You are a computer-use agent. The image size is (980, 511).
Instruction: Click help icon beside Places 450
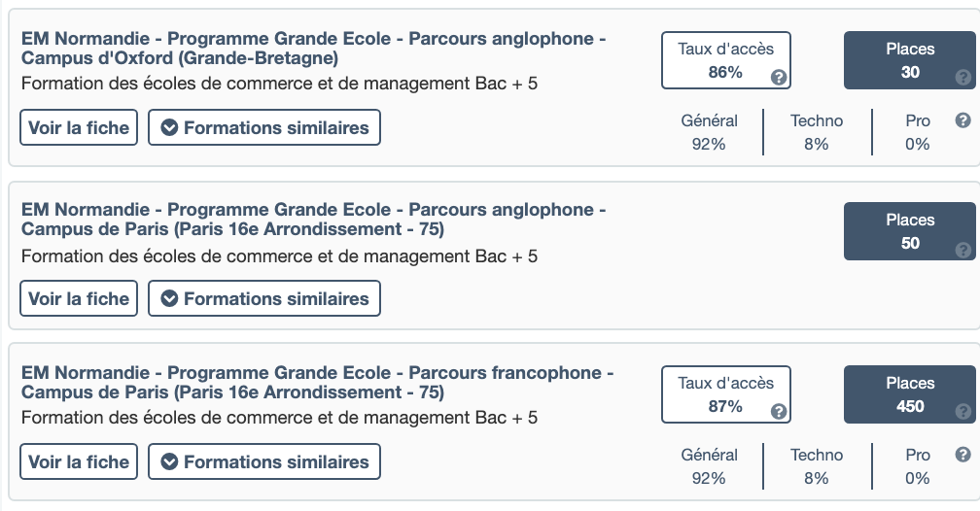[962, 411]
